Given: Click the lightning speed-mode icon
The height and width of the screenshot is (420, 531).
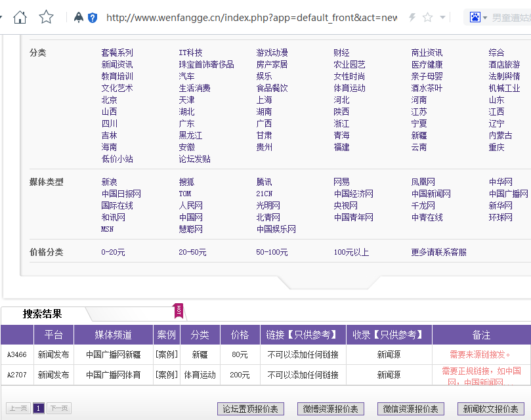Looking at the screenshot, I should 412,17.
